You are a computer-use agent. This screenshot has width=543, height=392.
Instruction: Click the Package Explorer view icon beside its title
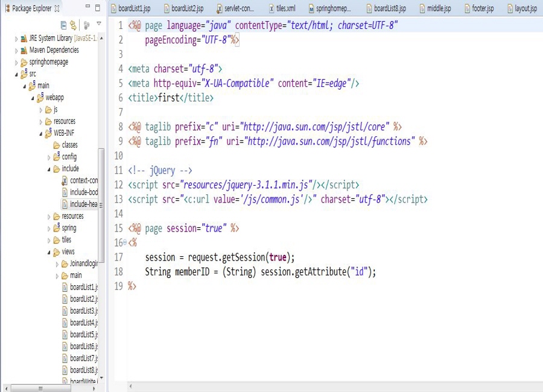click(7, 8)
